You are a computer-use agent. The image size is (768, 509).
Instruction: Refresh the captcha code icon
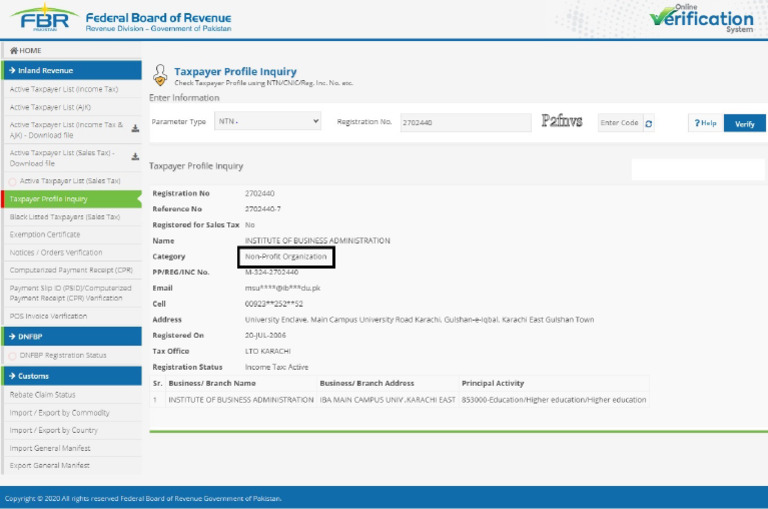(x=648, y=123)
